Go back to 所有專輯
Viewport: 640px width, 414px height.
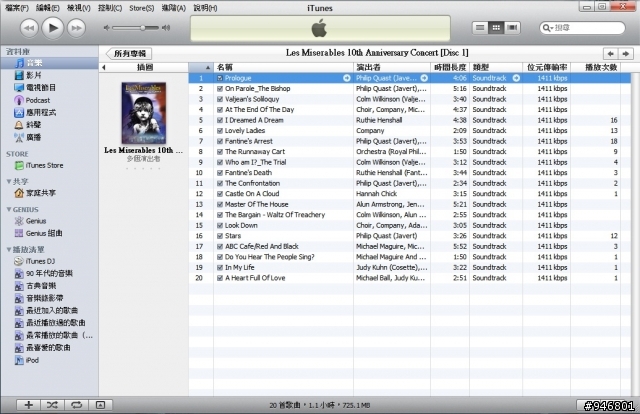[129, 53]
